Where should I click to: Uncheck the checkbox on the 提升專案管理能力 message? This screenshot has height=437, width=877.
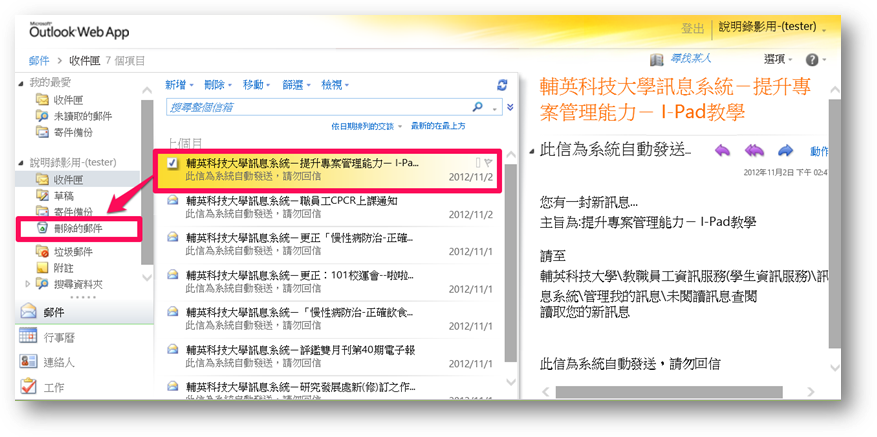point(173,163)
